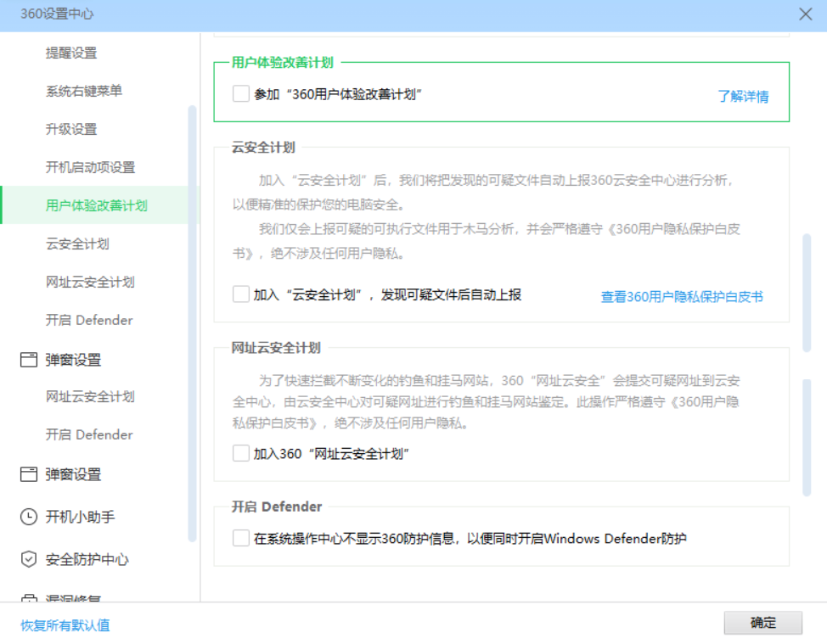The width and height of the screenshot is (827, 644).
Task: Click paragraph beginning 为了快速拦截不断变化的钓鱼
Action: pyautogui.click(x=486, y=401)
